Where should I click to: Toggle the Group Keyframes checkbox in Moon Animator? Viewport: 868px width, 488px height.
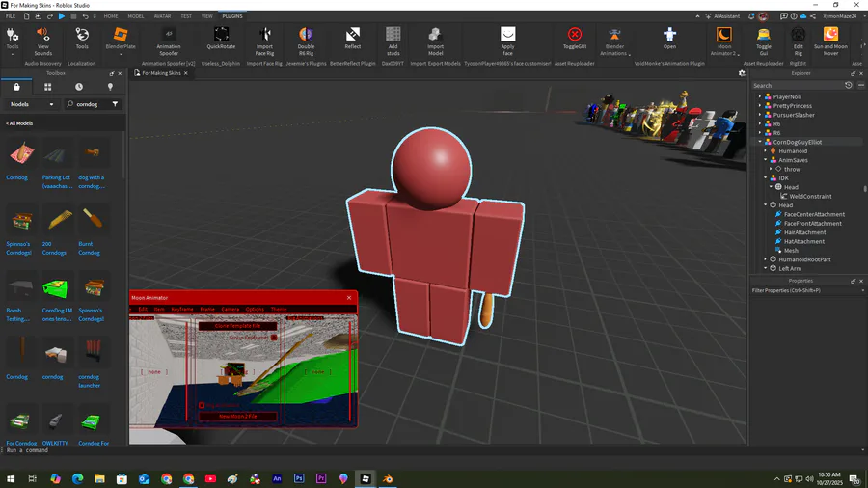274,337
